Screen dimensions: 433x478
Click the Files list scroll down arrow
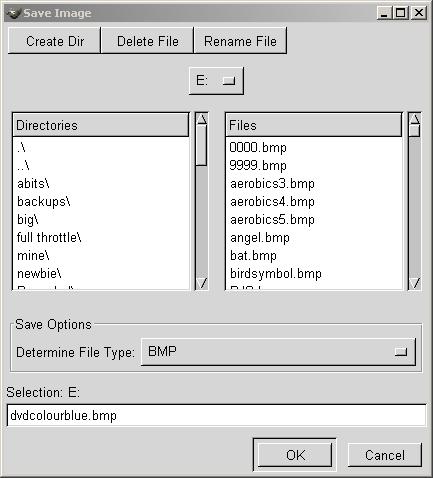[x=415, y=283]
